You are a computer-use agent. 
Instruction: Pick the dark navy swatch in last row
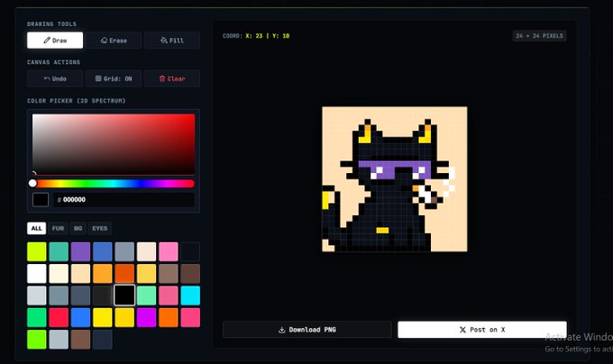(103, 340)
